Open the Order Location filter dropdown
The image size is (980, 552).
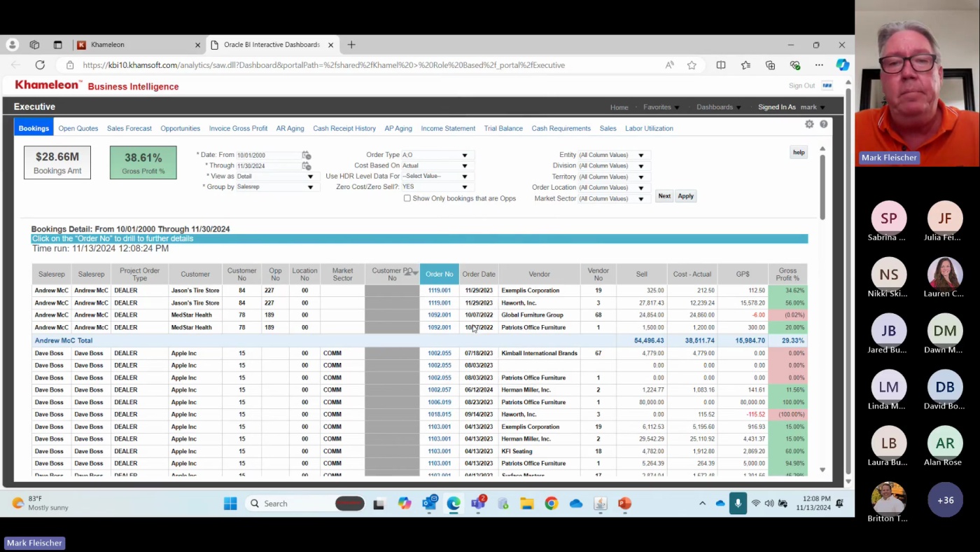640,188
